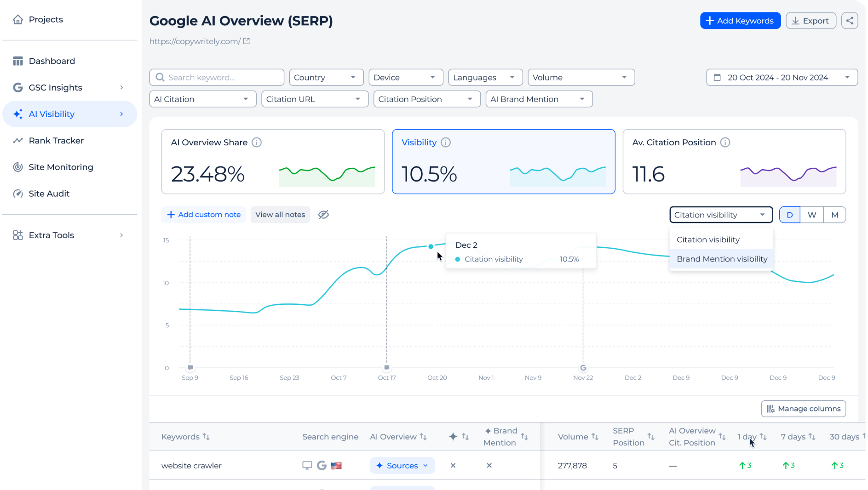Switch chart granularity to W weekly
This screenshot has height=490, width=868.
point(812,214)
